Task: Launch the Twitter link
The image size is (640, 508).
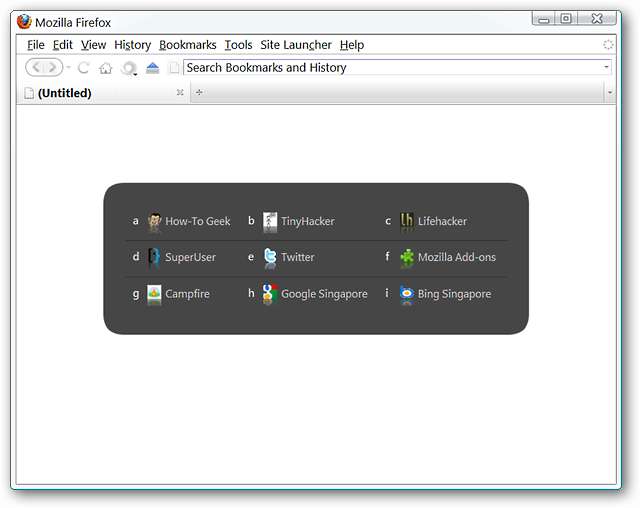Action: (298, 257)
